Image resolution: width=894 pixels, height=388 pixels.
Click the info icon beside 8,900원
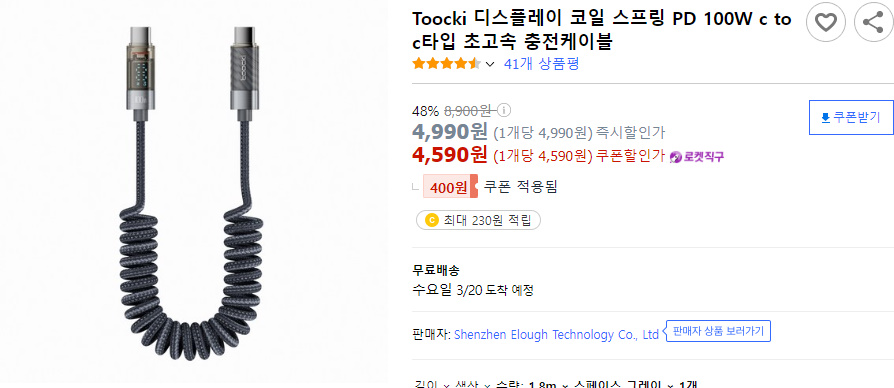[x=505, y=110]
